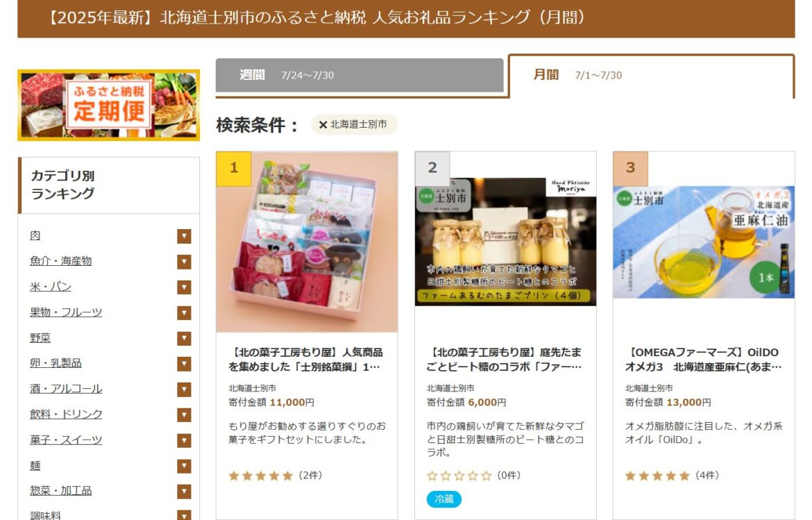The image size is (812, 520).
Task: Open the たまごプリン product image ranked 2
Action: click(x=505, y=242)
